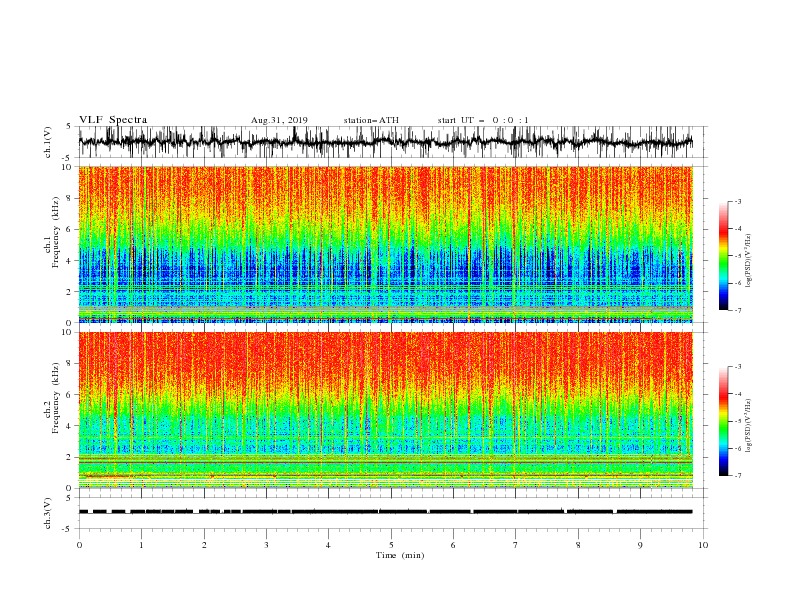Click the ch.2 spectrogram panel
This screenshot has height=612, width=792.
(386, 410)
